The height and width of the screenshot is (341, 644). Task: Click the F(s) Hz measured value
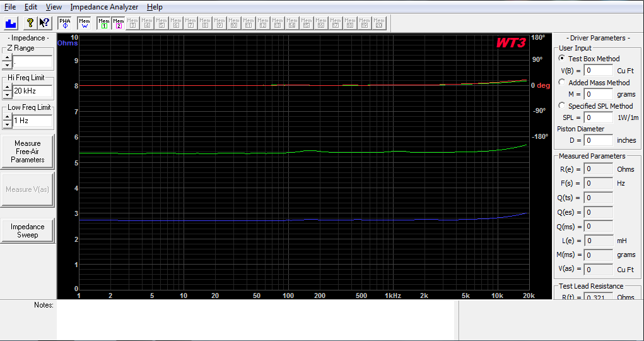(x=599, y=184)
